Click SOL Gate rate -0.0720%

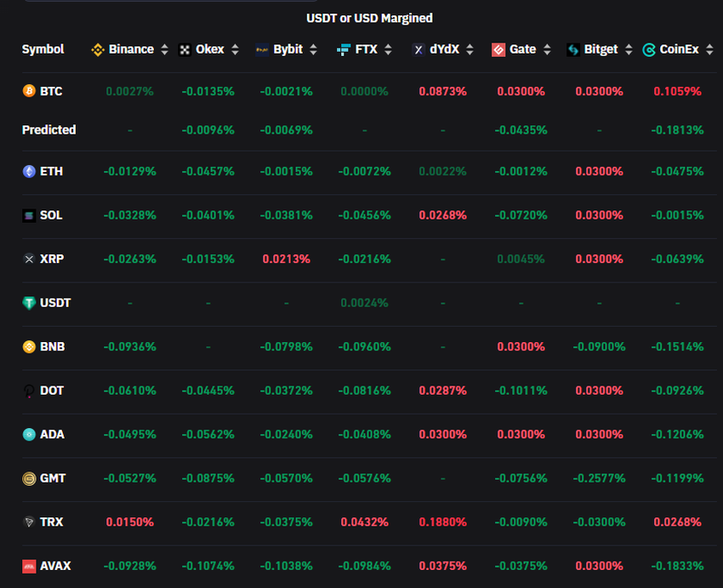[521, 215]
